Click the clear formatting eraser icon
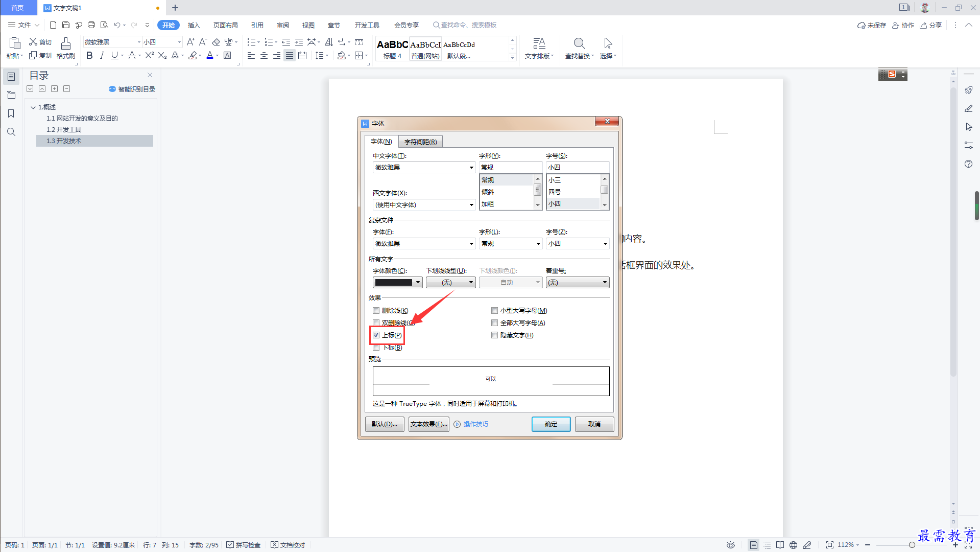This screenshot has width=980, height=552. 216,42
